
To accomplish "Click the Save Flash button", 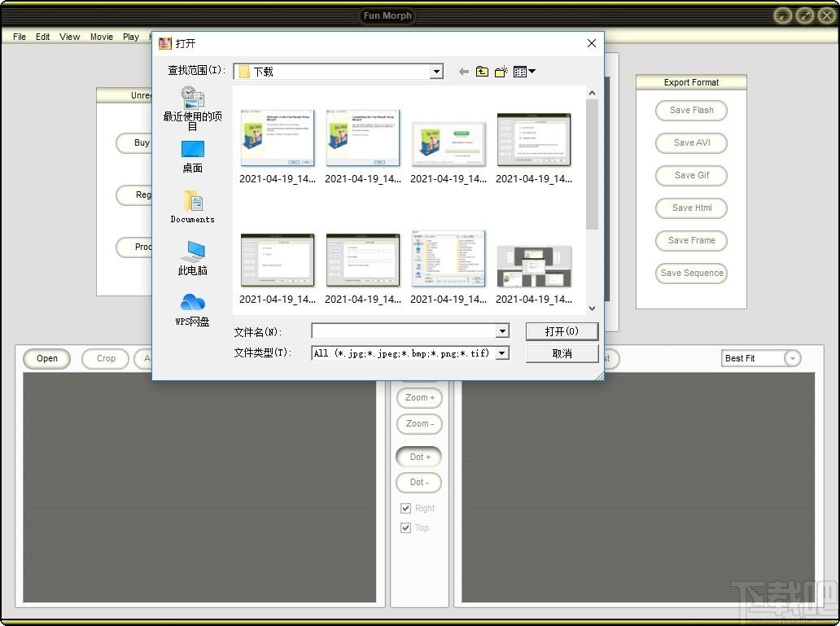I will coord(691,111).
